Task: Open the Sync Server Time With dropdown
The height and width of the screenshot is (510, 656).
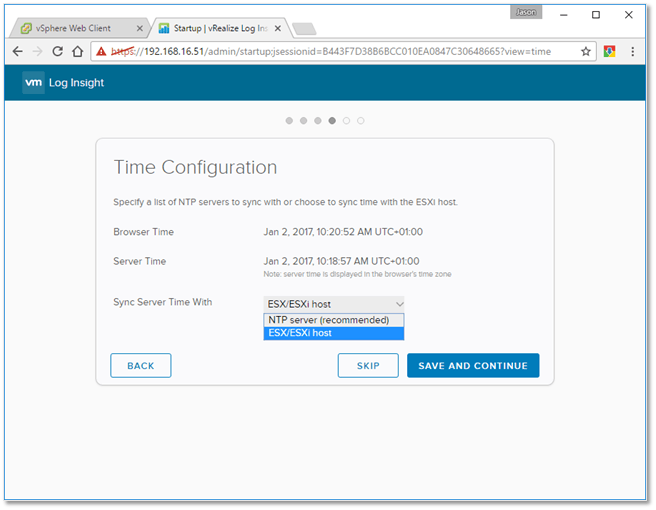Action: pos(334,304)
